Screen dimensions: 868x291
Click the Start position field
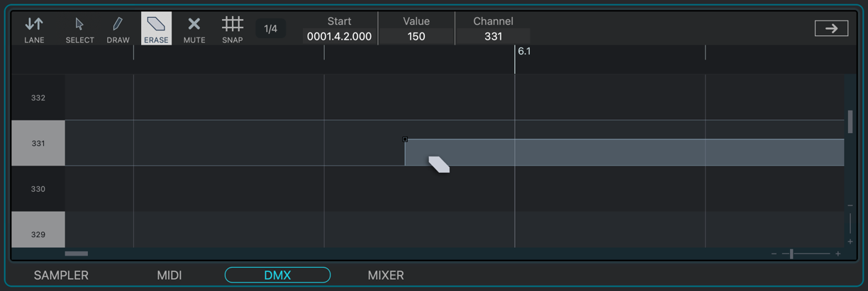pos(339,36)
